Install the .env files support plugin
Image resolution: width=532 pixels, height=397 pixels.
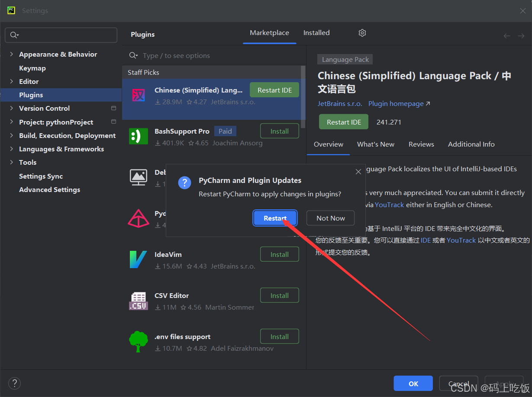click(x=280, y=336)
